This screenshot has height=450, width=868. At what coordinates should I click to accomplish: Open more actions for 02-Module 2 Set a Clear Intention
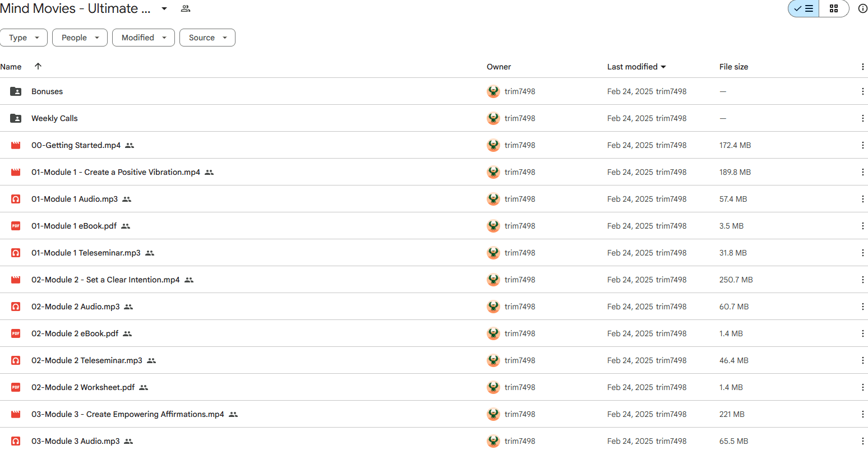click(x=862, y=280)
